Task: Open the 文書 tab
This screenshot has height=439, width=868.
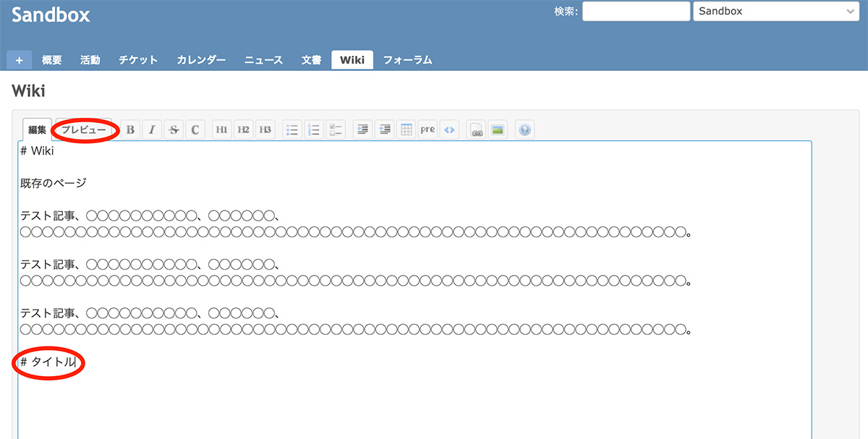Action: pos(311,60)
